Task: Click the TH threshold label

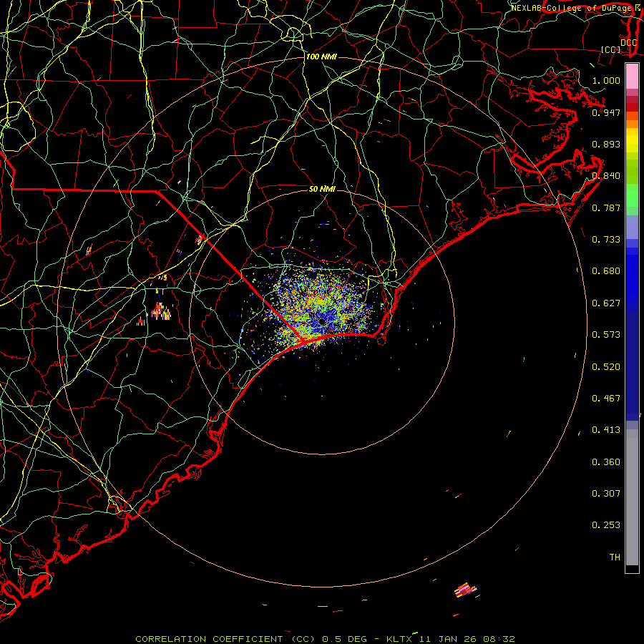Action: coord(615,557)
